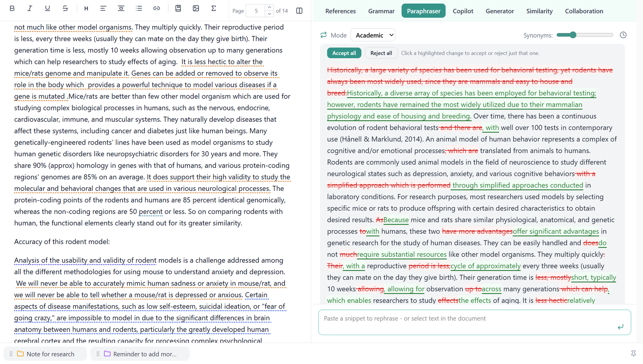Open the Note for research note
The height and width of the screenshot is (364, 643).
click(45, 354)
